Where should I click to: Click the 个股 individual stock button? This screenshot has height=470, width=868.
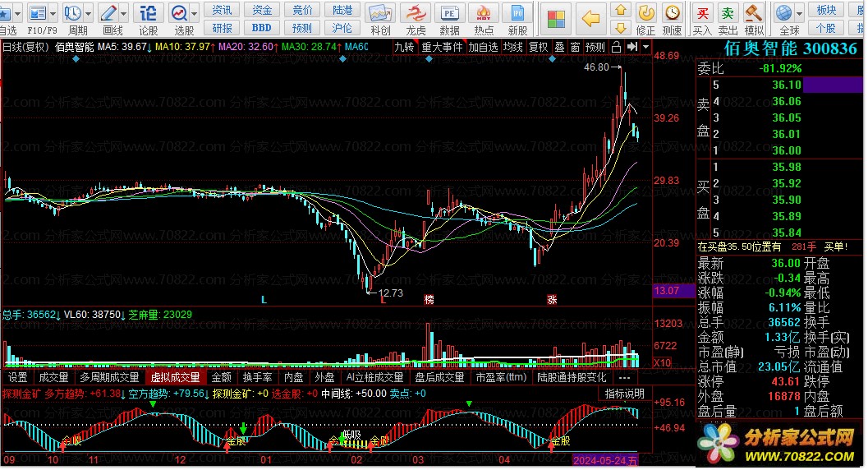(826, 28)
